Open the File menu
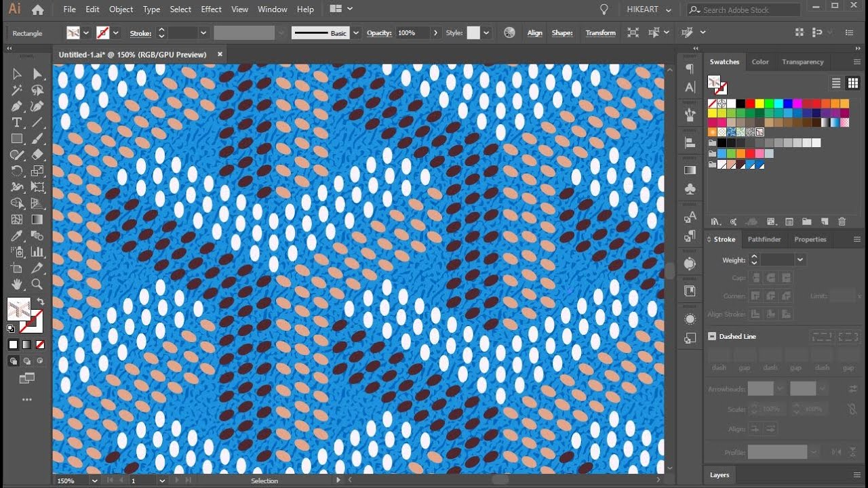Screen dimensions: 868x488 pos(69,9)
